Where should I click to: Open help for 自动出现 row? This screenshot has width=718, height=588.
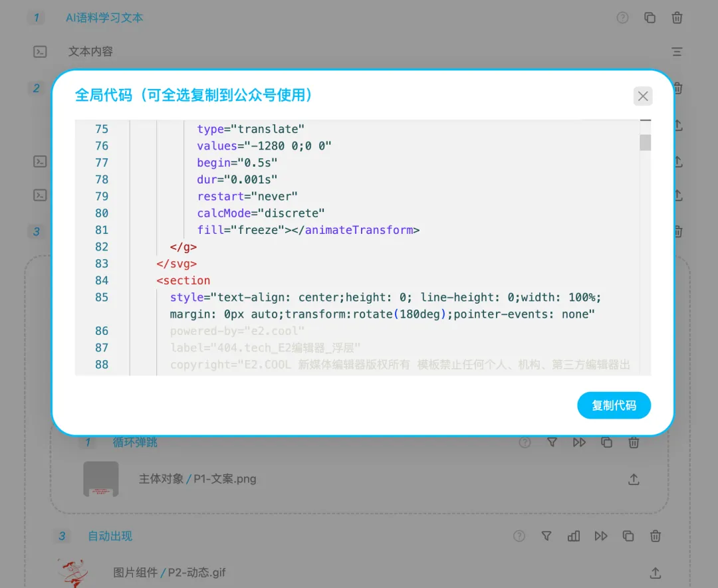[x=519, y=536]
